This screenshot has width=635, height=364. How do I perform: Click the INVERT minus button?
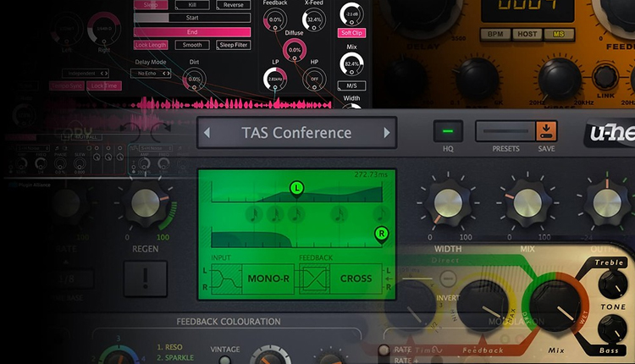point(448,279)
